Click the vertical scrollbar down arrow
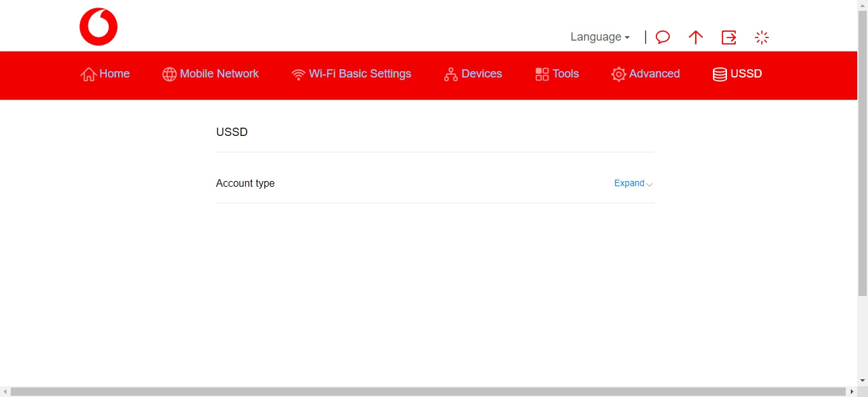 [864, 379]
